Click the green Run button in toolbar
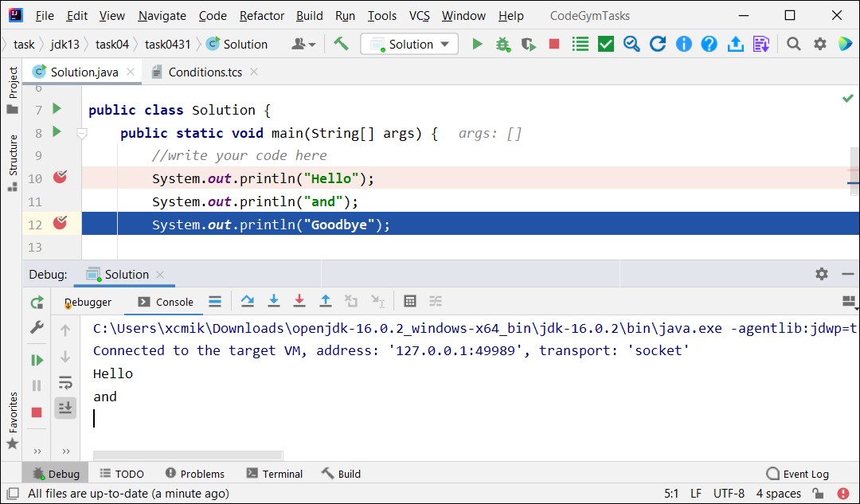Screen dimensions: 860x504 477,44
